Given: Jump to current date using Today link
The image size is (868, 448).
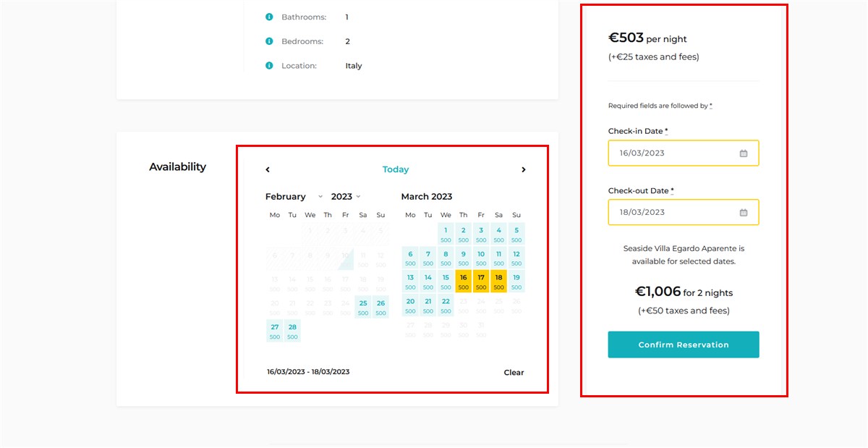Looking at the screenshot, I should (395, 169).
